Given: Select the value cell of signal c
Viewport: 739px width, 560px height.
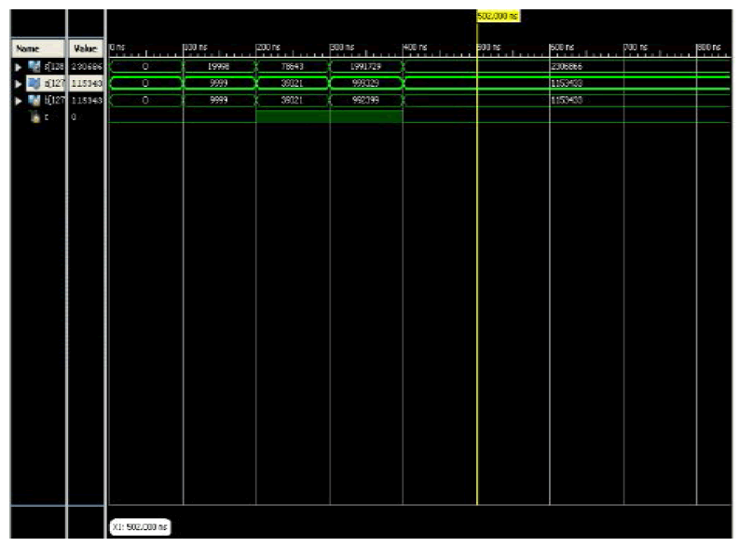Looking at the screenshot, I should coord(85,117).
